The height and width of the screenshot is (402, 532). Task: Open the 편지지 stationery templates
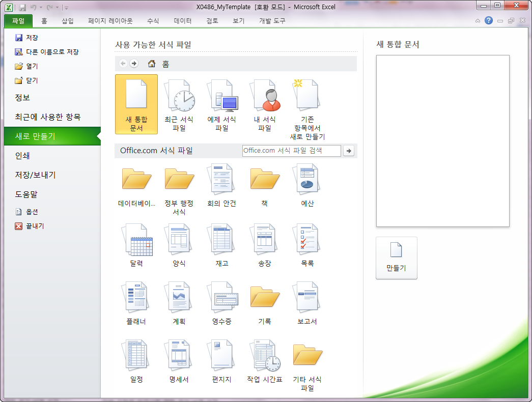[x=222, y=361]
